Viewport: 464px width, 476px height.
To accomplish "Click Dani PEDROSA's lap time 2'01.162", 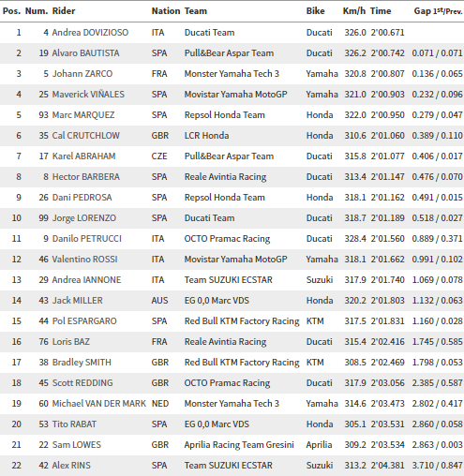I will 387,198.
